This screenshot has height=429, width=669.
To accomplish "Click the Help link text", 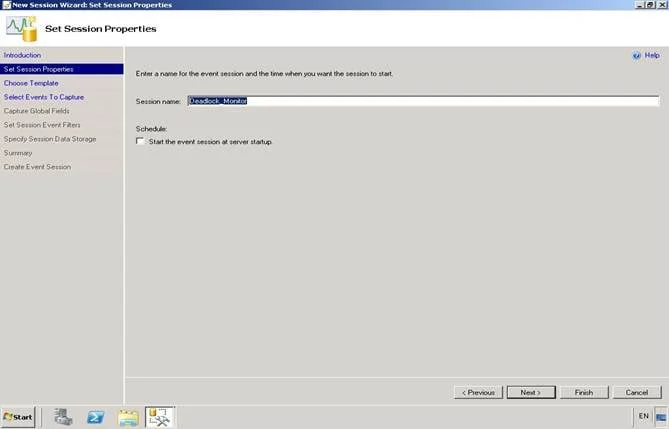I will (652, 55).
